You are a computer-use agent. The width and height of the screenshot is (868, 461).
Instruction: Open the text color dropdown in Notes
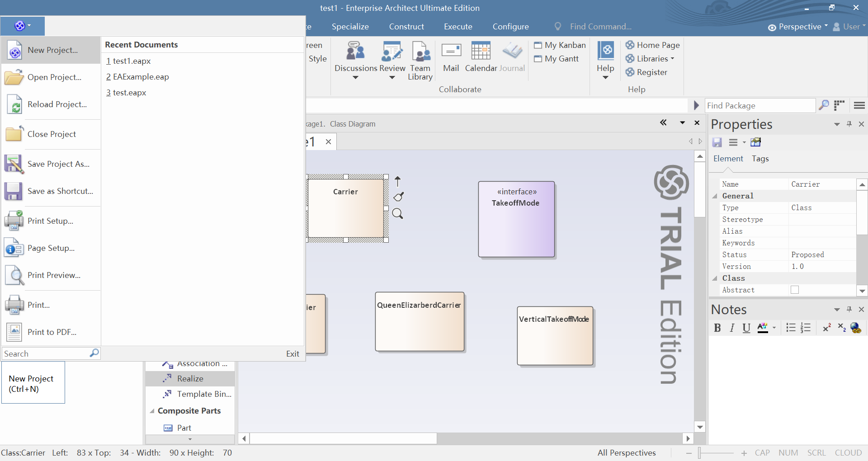tap(774, 328)
